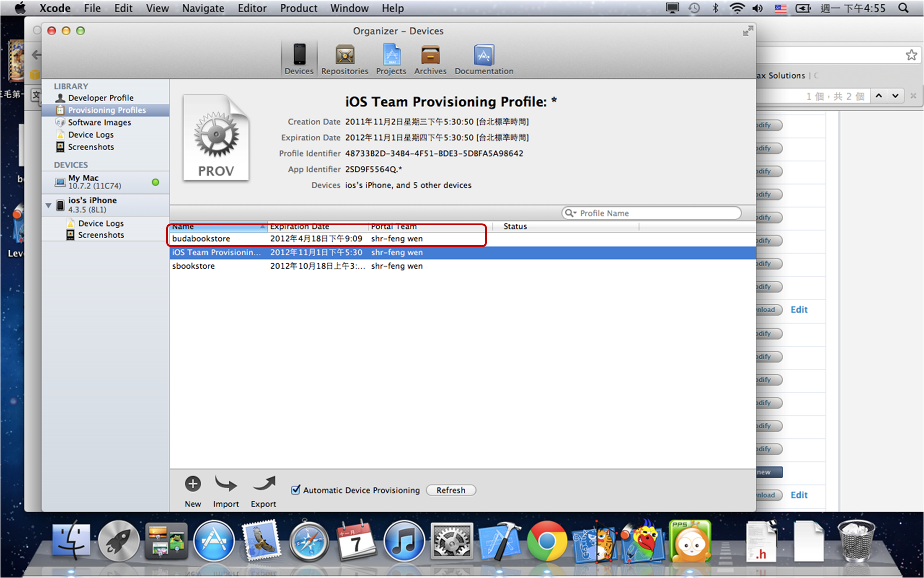Open Xcode hammer icon in Dock
924x578 pixels.
coord(500,542)
